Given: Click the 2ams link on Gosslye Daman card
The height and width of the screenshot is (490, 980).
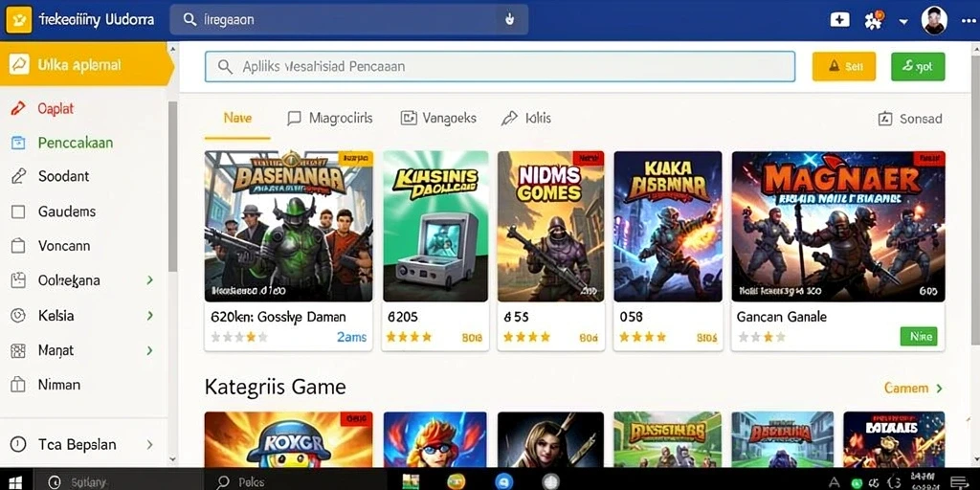Looking at the screenshot, I should 352,337.
